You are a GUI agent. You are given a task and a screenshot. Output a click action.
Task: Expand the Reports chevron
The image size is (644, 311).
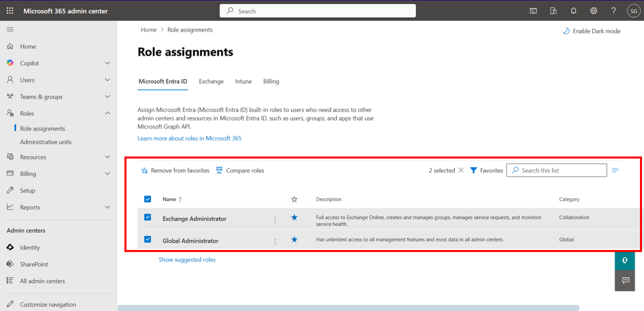tap(107, 208)
